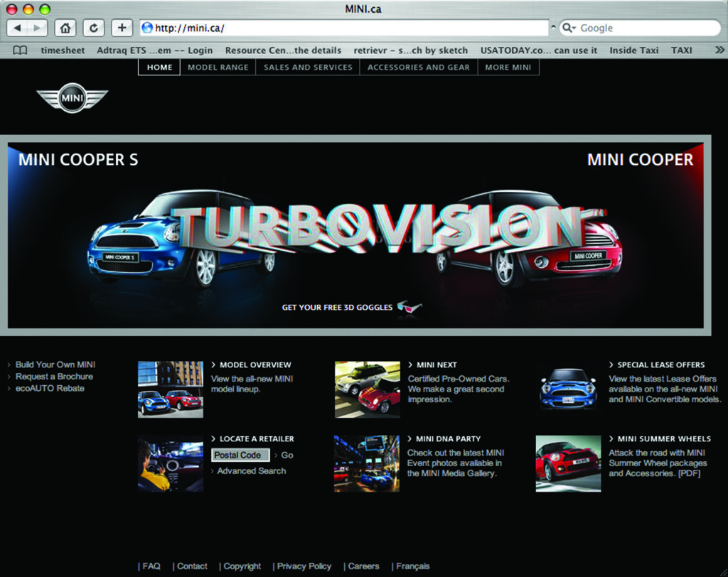Open the Privacy Policy footer link
The height and width of the screenshot is (577, 728).
click(x=304, y=566)
